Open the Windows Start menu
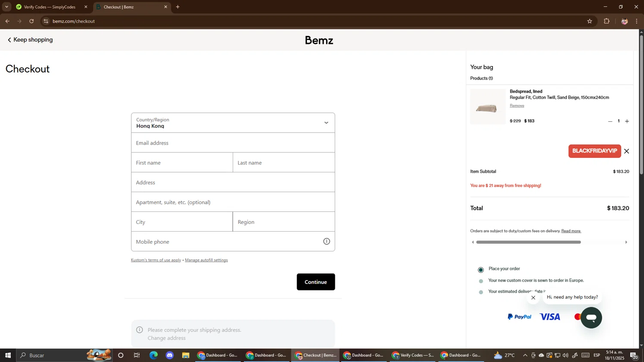644x362 pixels. [x=8, y=355]
